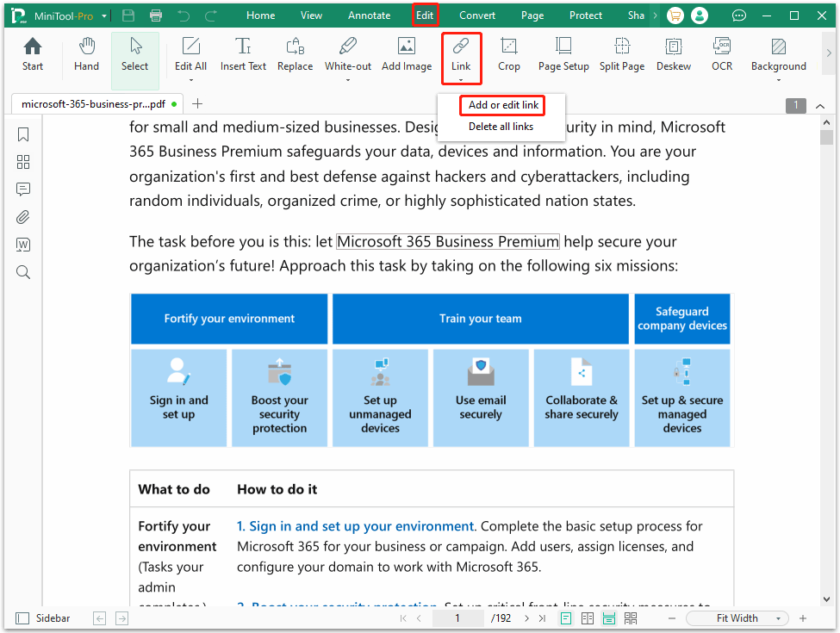Select the Deskew tool

673,56
